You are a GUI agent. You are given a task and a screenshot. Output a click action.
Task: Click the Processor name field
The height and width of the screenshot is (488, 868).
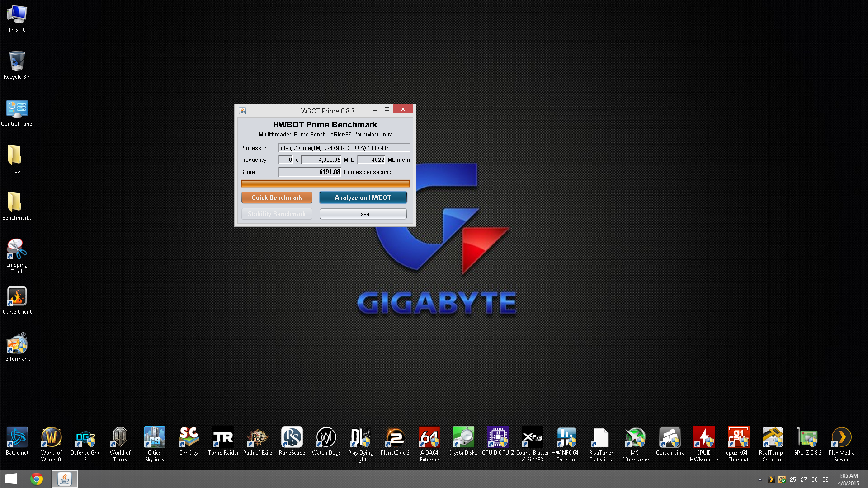click(x=344, y=148)
